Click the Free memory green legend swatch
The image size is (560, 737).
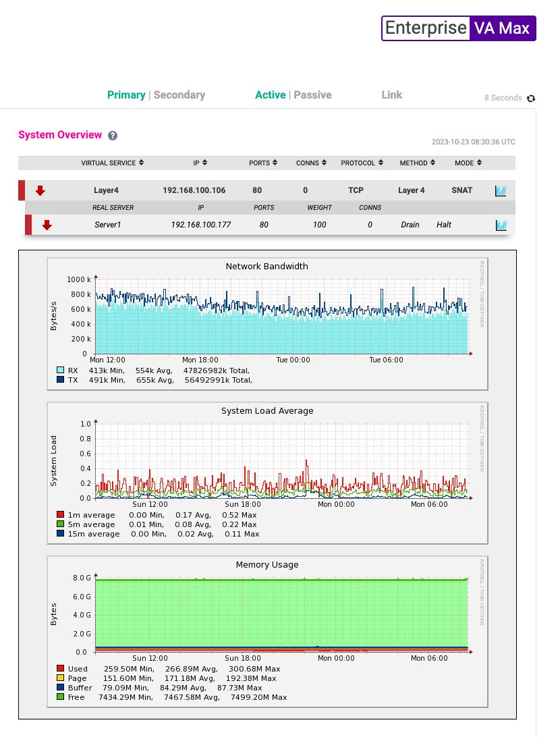point(60,697)
